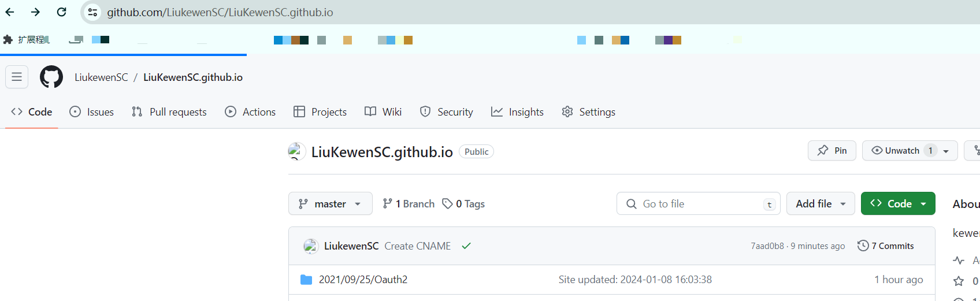View the 1 Branch link
This screenshot has height=301, width=980.
pyautogui.click(x=409, y=203)
